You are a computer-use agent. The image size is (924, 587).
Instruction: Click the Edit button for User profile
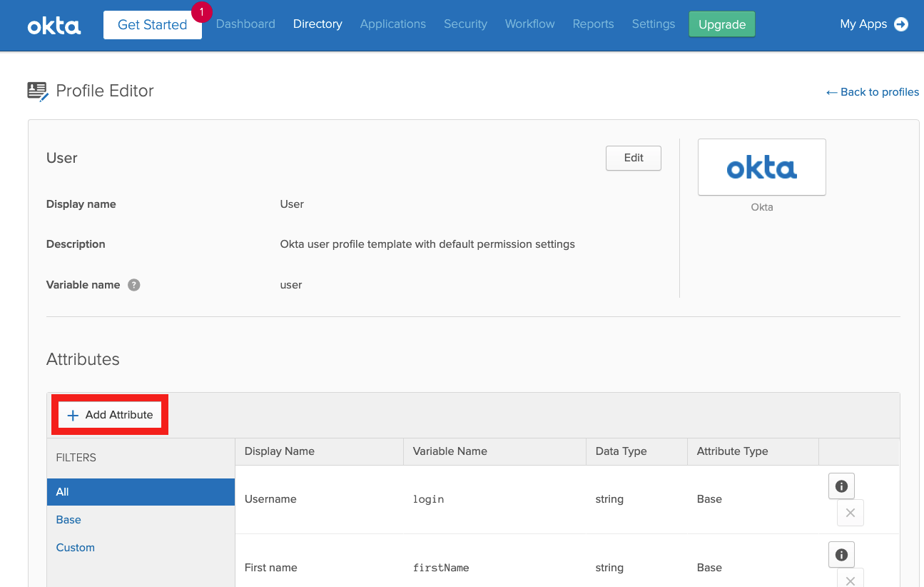[633, 159]
